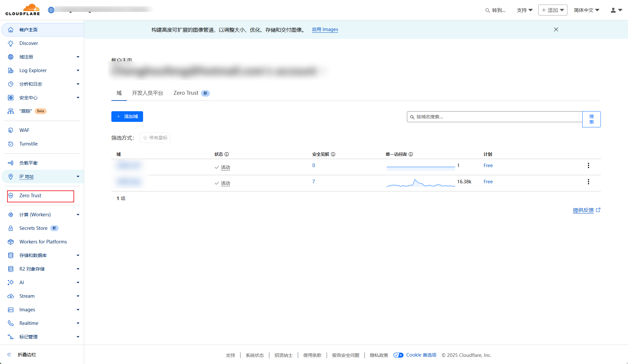The image size is (628, 364).
Task: Expand the R2 对象存储 submenu
Action: 78,269
